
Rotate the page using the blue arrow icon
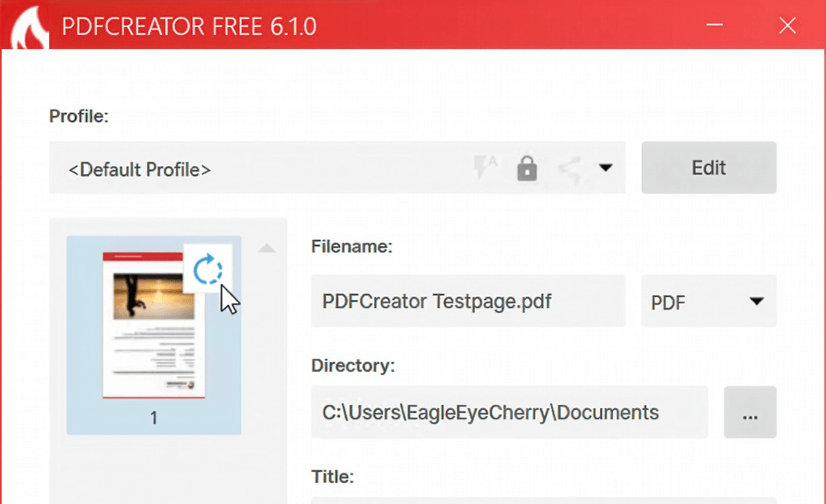(x=208, y=269)
